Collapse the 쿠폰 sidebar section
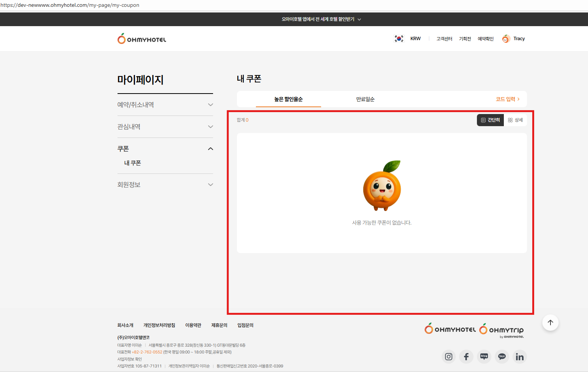588x372 pixels. point(165,149)
